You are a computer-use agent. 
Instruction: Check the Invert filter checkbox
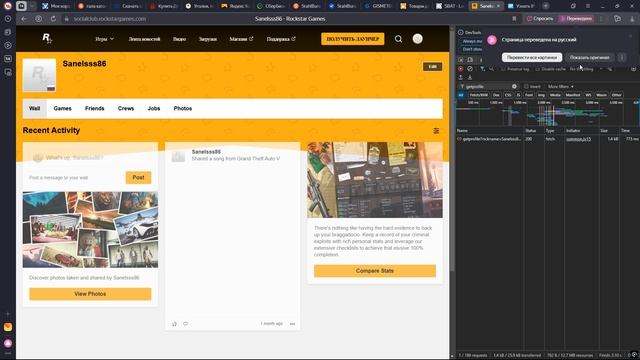pos(526,87)
